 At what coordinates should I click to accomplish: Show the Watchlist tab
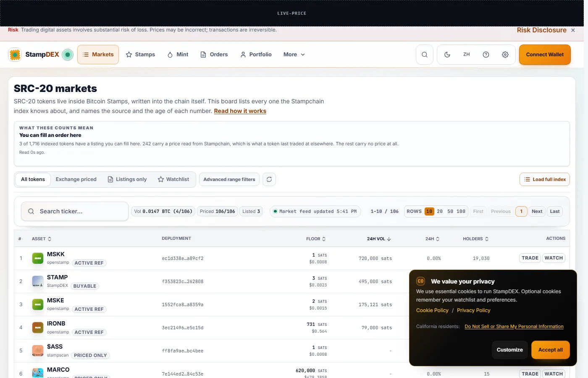pyautogui.click(x=173, y=179)
